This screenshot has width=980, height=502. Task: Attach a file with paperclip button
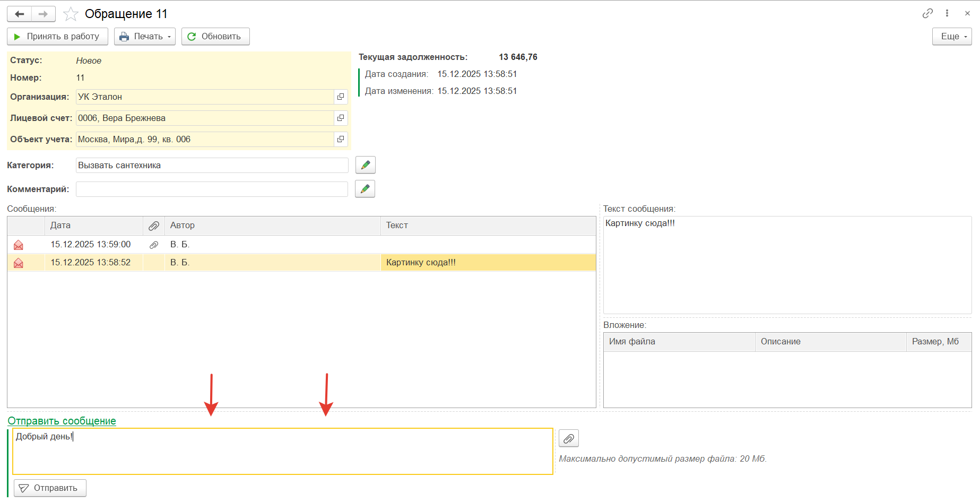(568, 438)
